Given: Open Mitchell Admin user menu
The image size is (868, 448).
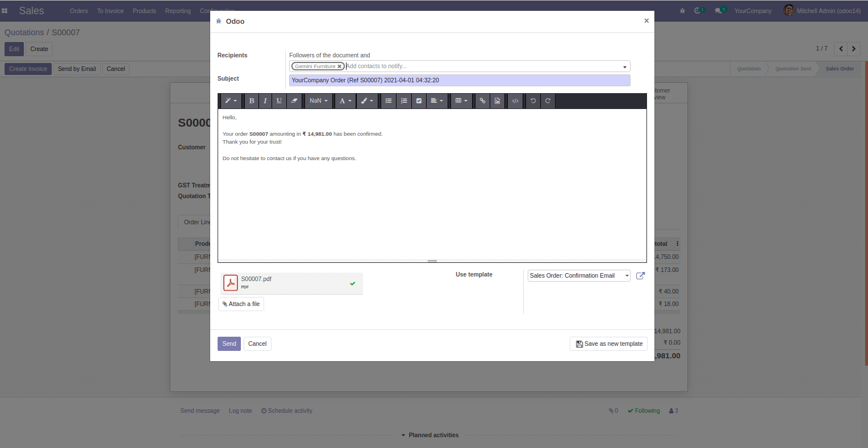Looking at the screenshot, I should (822, 11).
